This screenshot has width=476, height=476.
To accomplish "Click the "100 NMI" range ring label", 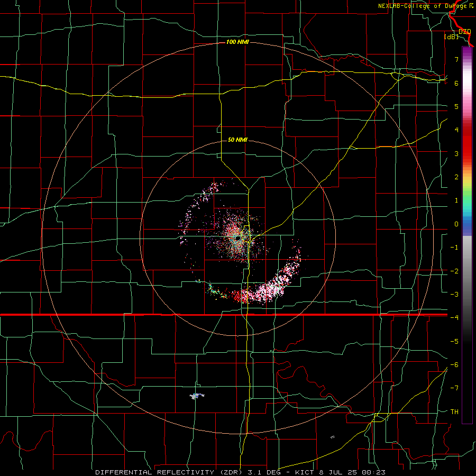I will (237, 42).
